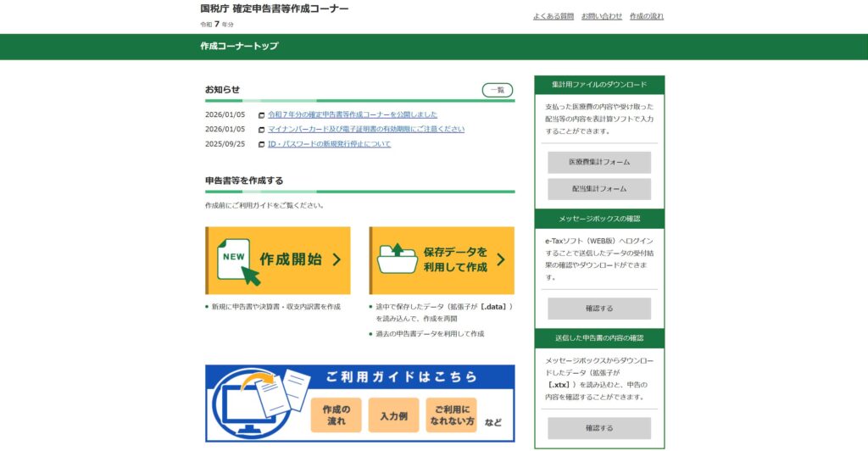
Task: Select 入力例 in the guide banner
Action: (x=393, y=415)
